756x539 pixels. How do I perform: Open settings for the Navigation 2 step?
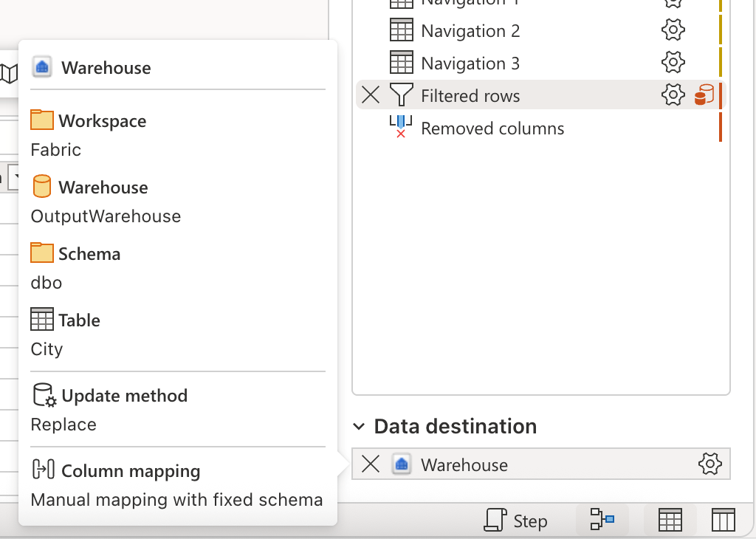673,30
